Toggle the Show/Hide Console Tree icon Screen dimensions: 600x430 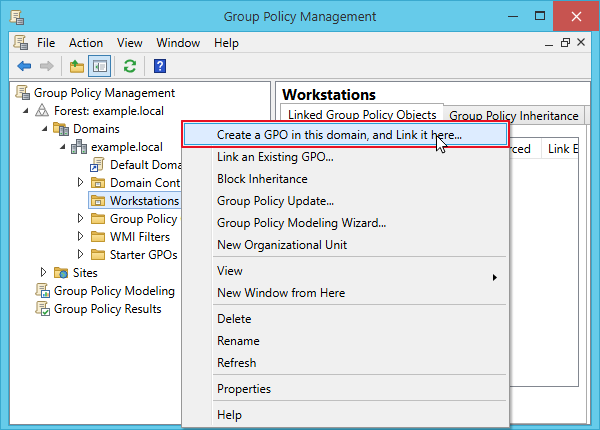[99, 66]
